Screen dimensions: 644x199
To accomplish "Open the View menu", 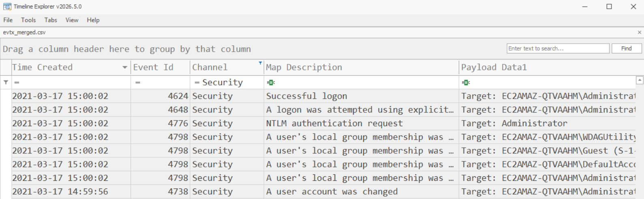I will click(72, 20).
